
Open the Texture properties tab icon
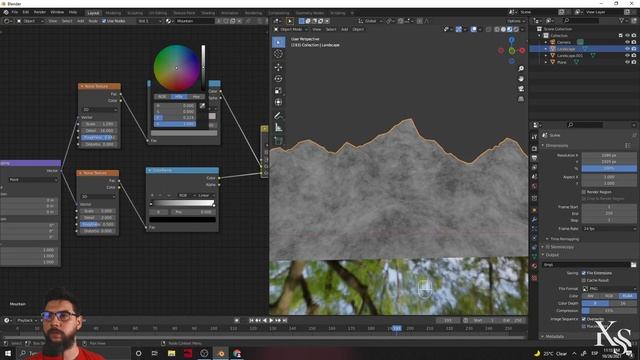tap(534, 278)
